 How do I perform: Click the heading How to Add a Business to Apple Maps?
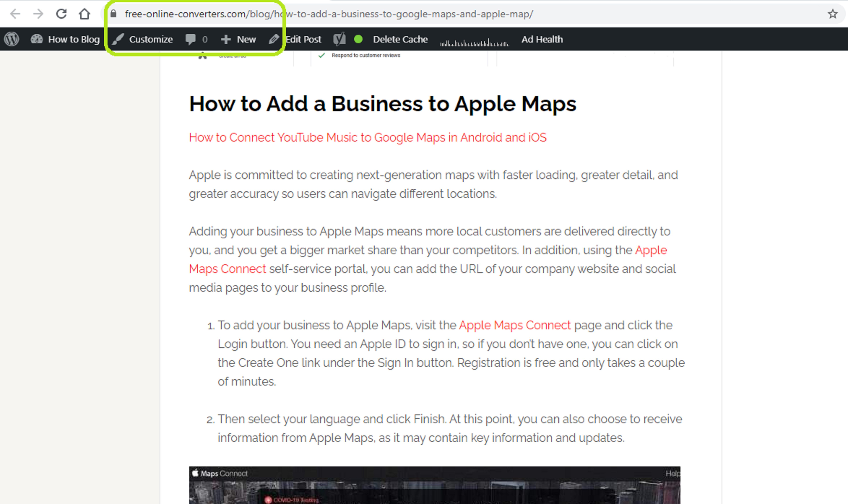coord(383,104)
